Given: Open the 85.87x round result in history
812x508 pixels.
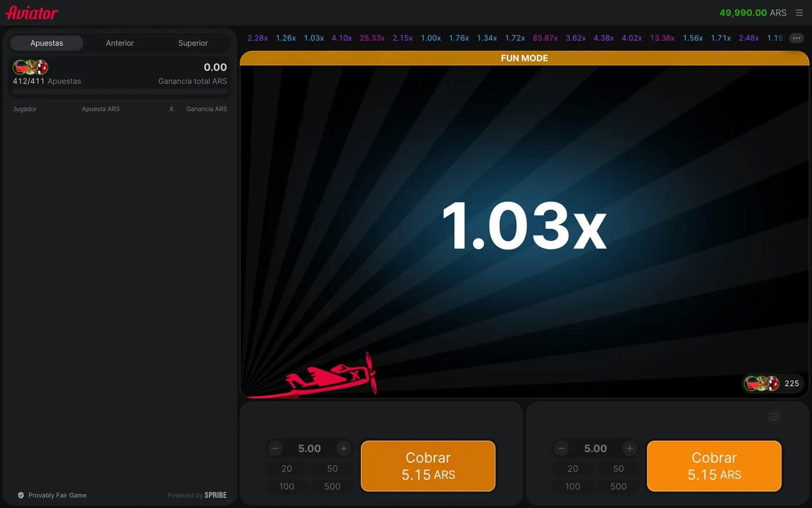Looking at the screenshot, I should click(545, 38).
